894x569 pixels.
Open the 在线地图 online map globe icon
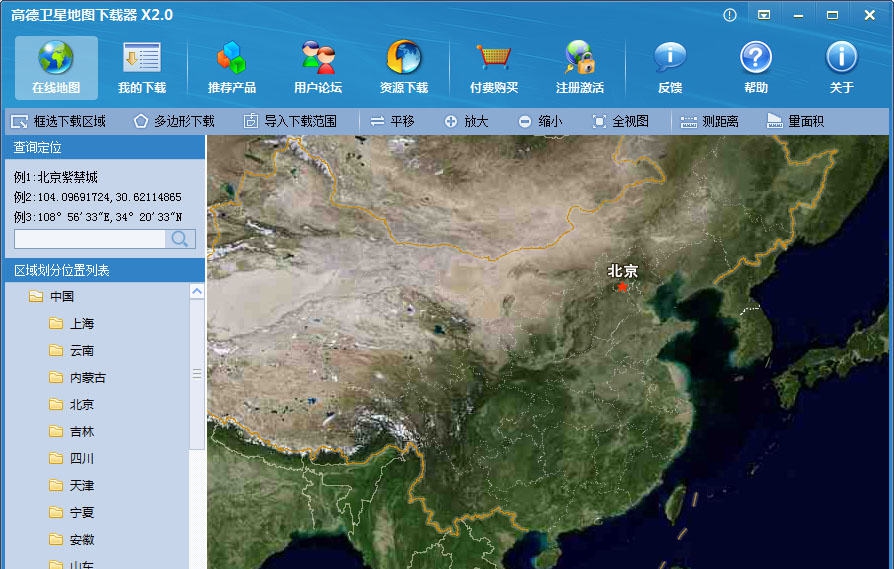pos(56,67)
